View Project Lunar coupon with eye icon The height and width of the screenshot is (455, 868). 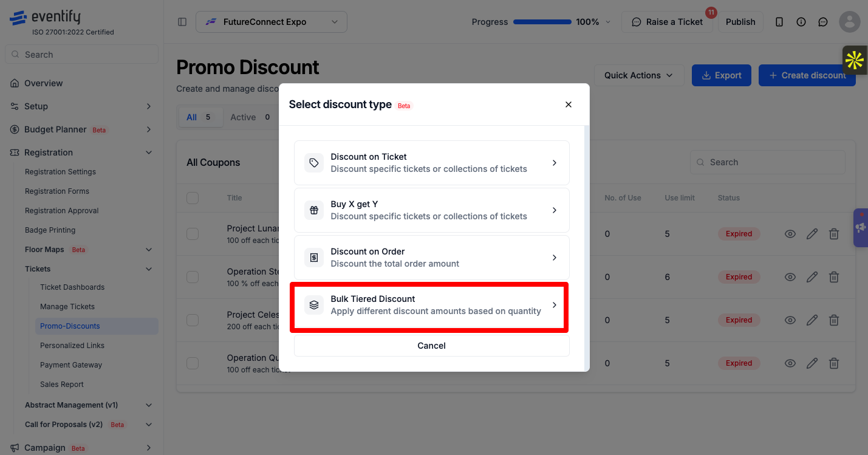790,234
